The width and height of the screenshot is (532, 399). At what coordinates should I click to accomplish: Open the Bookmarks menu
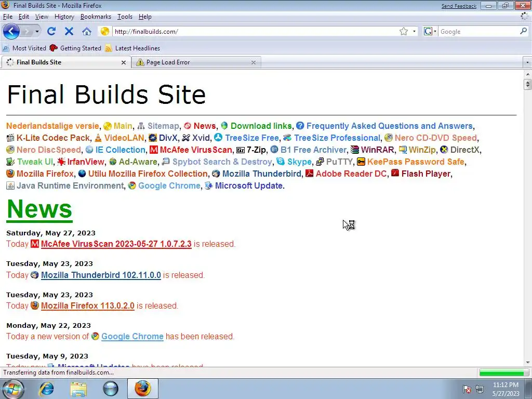96,17
